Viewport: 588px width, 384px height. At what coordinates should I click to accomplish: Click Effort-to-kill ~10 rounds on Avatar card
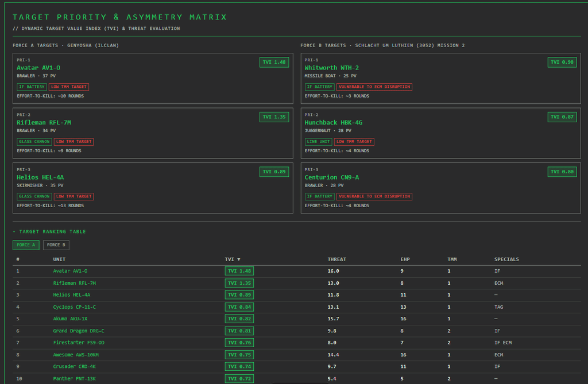[51, 96]
